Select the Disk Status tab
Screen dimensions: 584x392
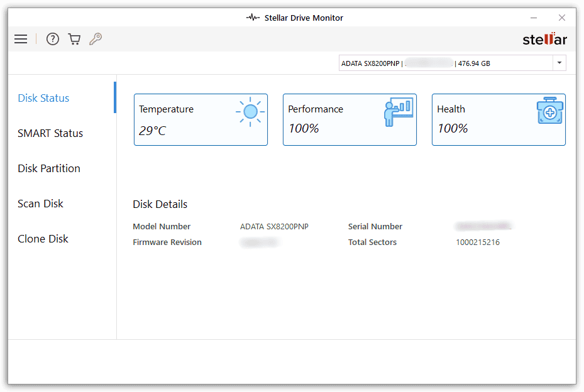43,98
